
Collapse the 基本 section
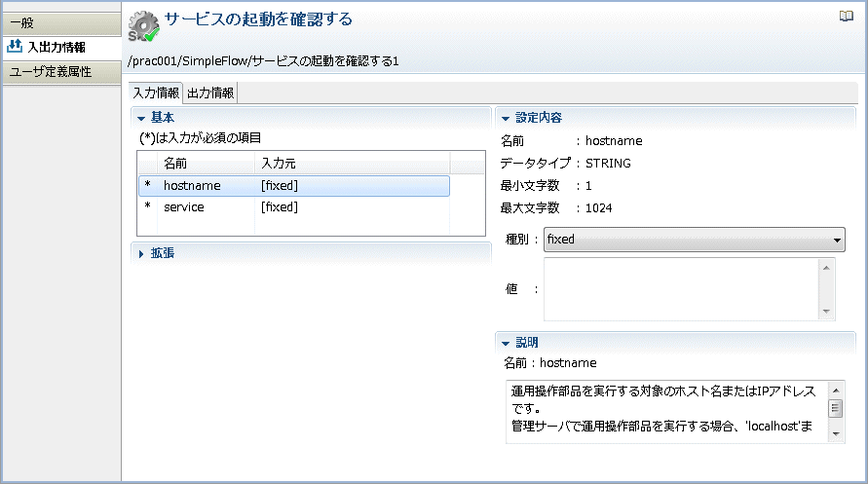point(141,118)
